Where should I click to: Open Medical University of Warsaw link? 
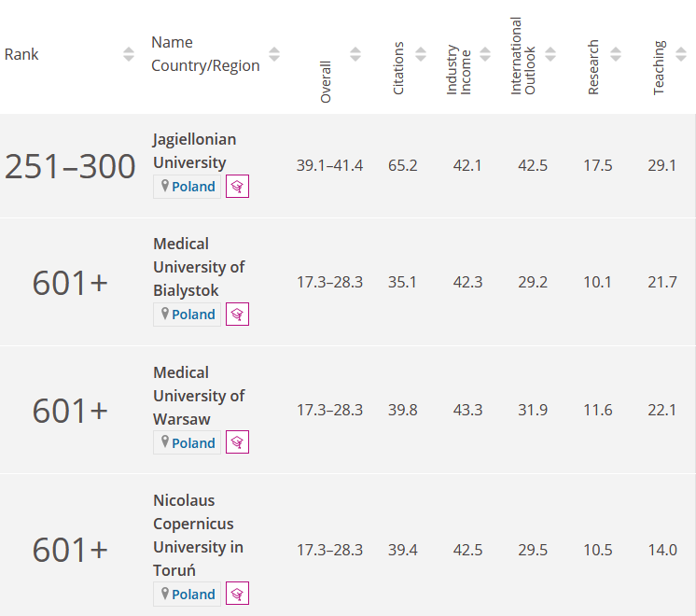pos(198,396)
